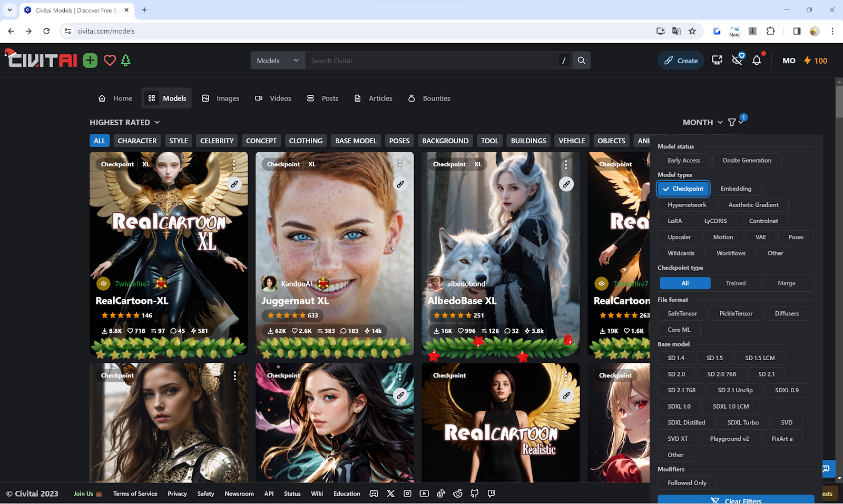The width and height of the screenshot is (843, 504).
Task: Open the Bounties tab
Action: [x=429, y=98]
